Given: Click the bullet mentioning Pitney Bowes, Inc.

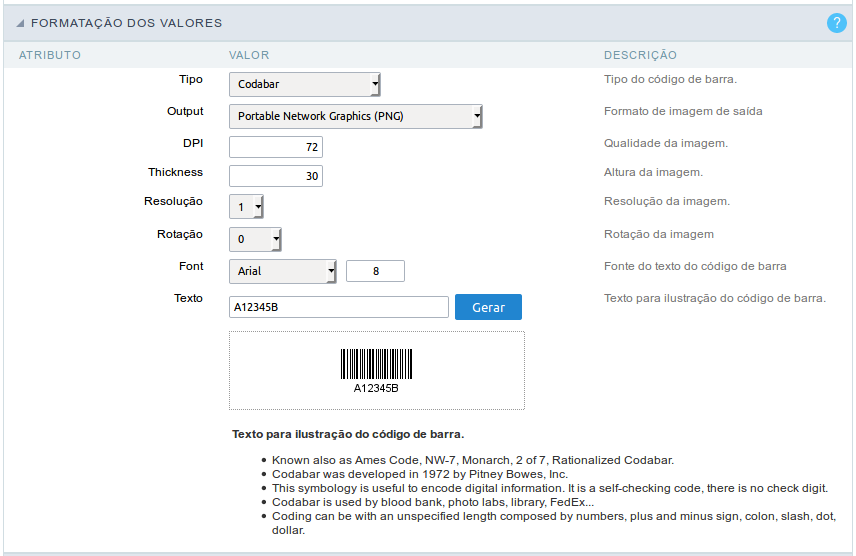Looking at the screenshot, I should click(x=420, y=474).
